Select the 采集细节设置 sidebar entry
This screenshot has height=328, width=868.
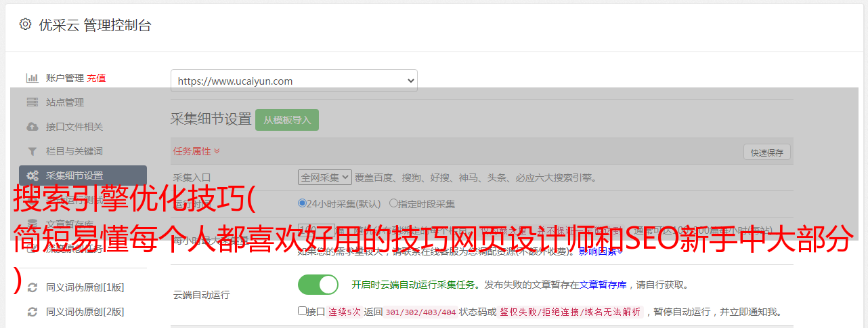tap(83, 176)
